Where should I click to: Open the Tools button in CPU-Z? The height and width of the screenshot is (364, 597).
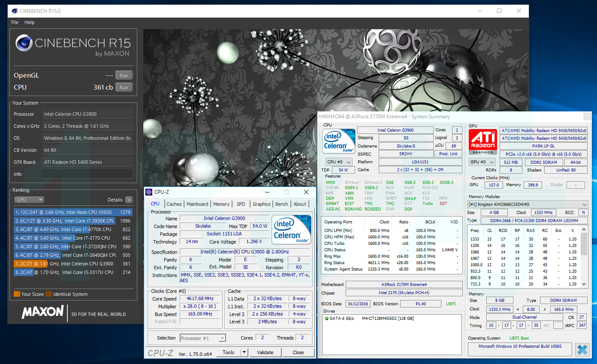pos(229,352)
